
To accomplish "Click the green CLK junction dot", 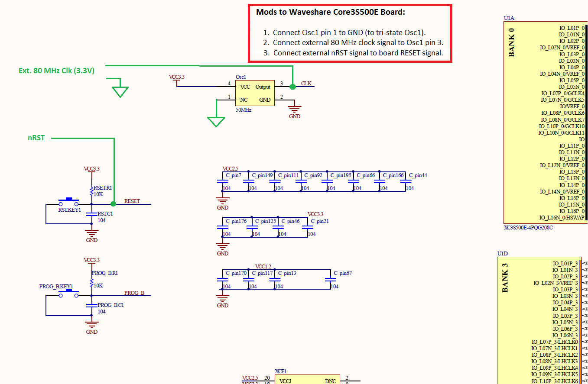I will (x=292, y=87).
